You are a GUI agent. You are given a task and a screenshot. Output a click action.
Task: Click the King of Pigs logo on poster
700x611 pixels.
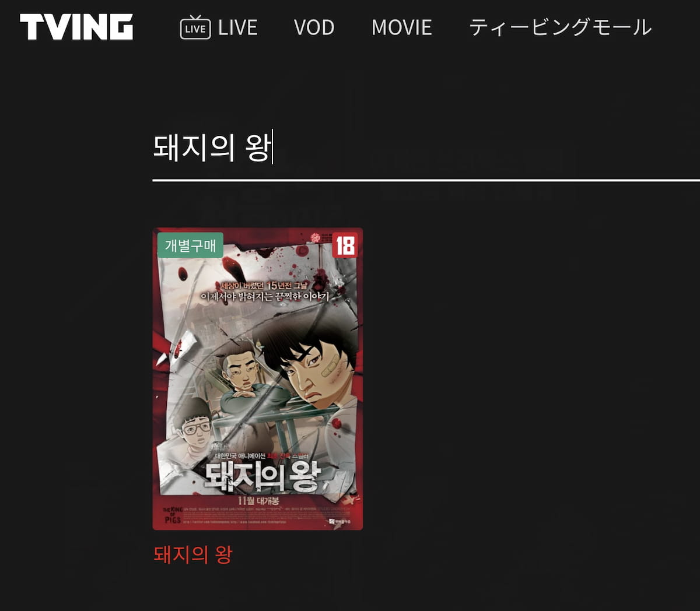(x=173, y=515)
